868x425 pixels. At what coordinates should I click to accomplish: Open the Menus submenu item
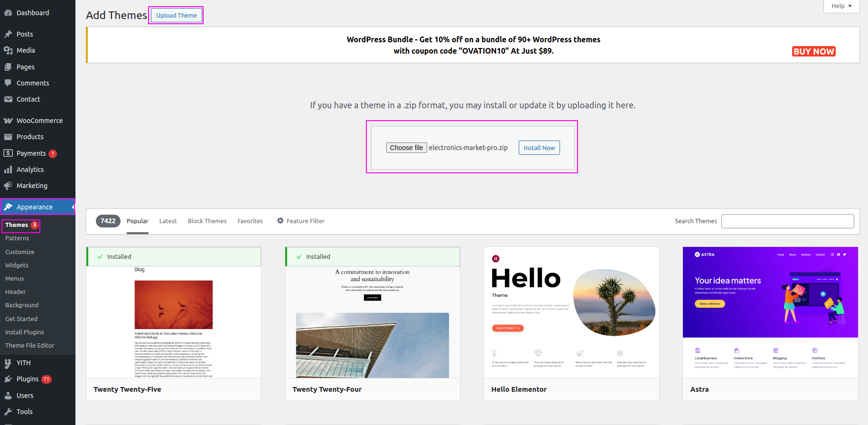[15, 279]
